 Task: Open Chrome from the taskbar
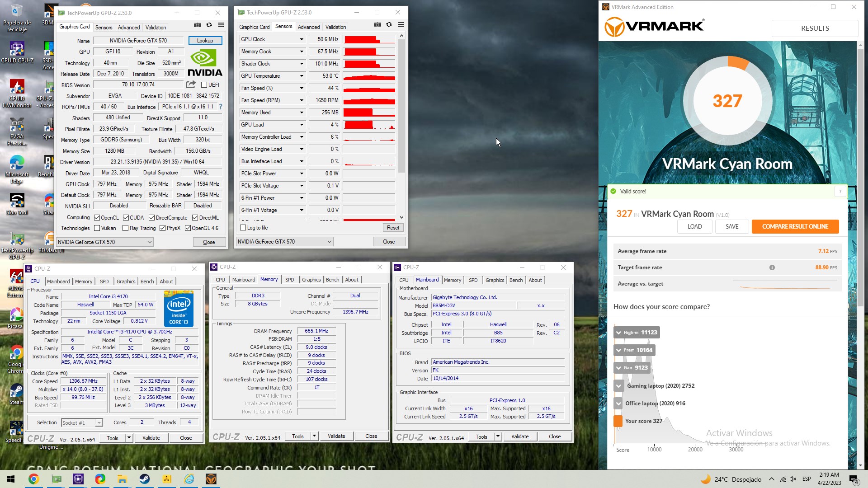point(33,479)
